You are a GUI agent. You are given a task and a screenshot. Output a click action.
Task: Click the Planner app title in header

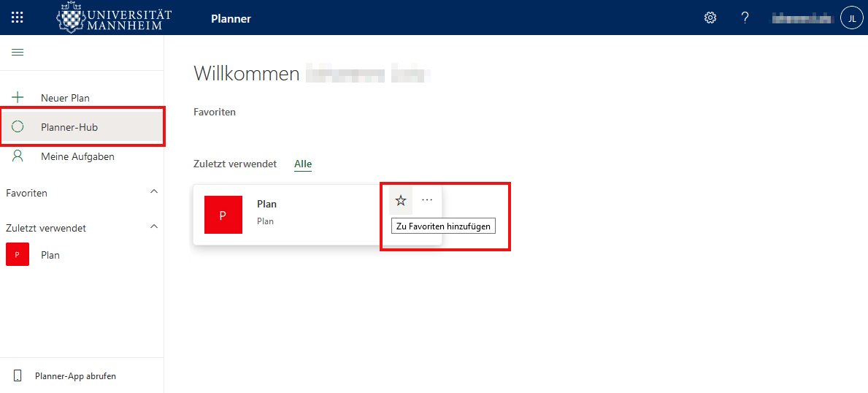(231, 19)
